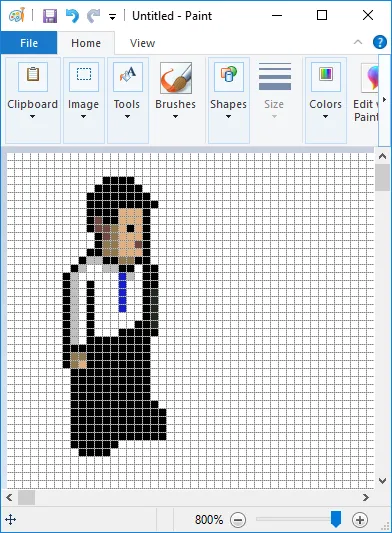
Task: Select the Brushes paintbrush icon
Action: click(176, 78)
